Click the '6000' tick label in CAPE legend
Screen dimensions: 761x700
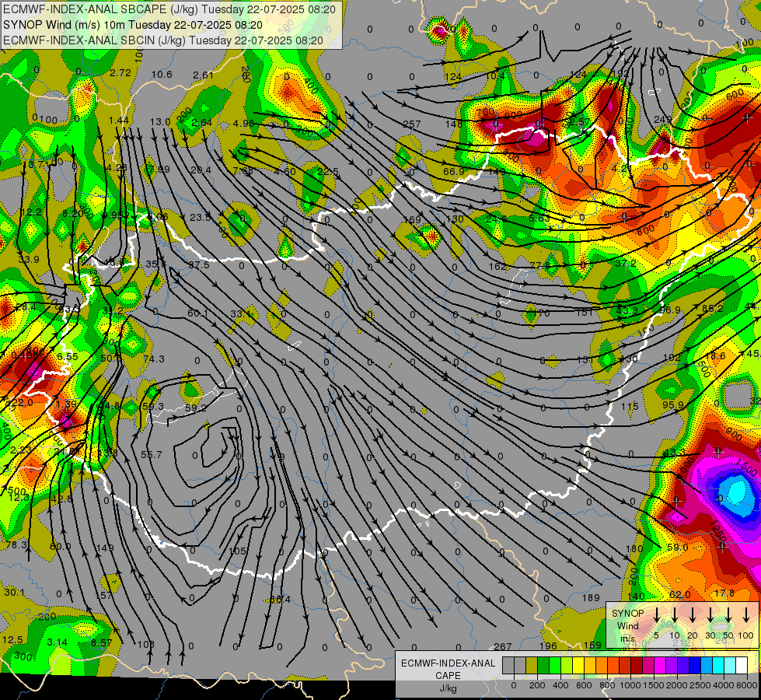[x=748, y=685]
